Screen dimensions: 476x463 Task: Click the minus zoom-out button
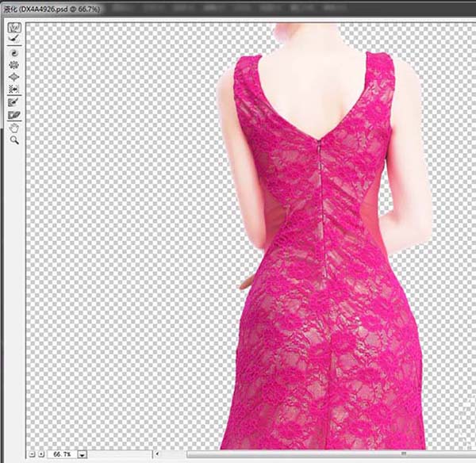coord(32,454)
